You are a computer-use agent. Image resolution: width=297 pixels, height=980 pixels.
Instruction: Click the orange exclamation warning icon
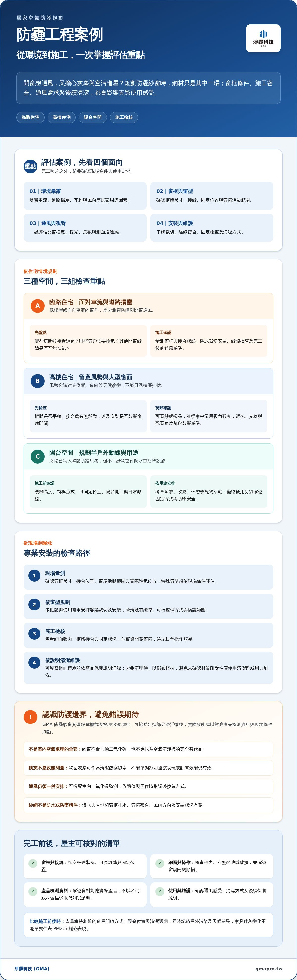click(30, 717)
